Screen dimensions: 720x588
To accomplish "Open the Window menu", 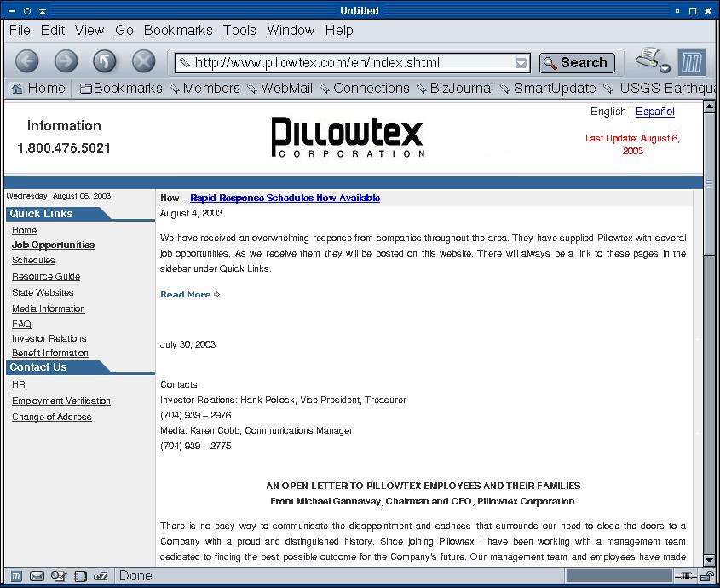I will (291, 31).
